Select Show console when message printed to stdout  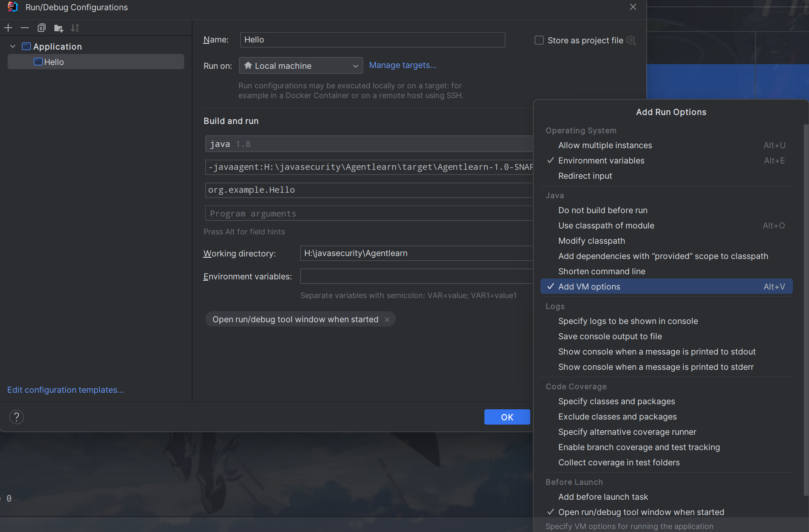tap(667, 352)
